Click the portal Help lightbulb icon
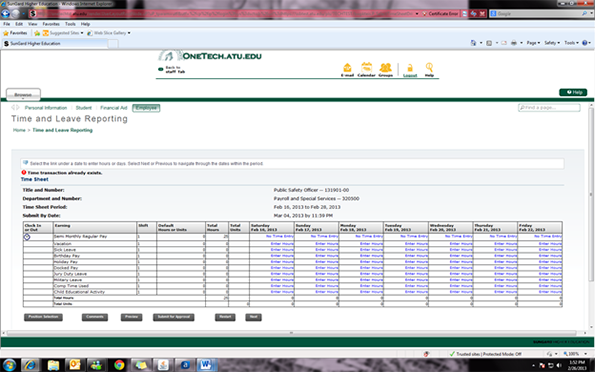Screen dimensions: 595x372 [429, 68]
